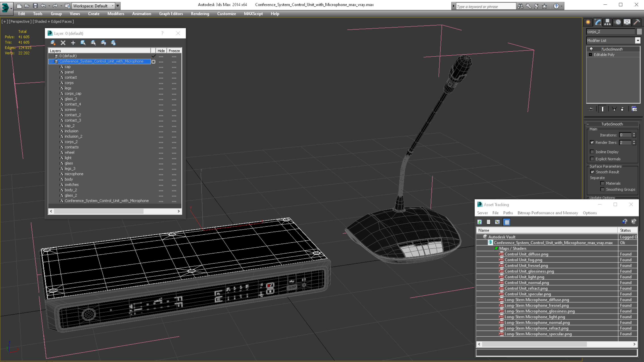Collapse Conference_System_Control_Unit_with_Microphone layer tree
644x362 pixels.
pyautogui.click(x=51, y=61)
